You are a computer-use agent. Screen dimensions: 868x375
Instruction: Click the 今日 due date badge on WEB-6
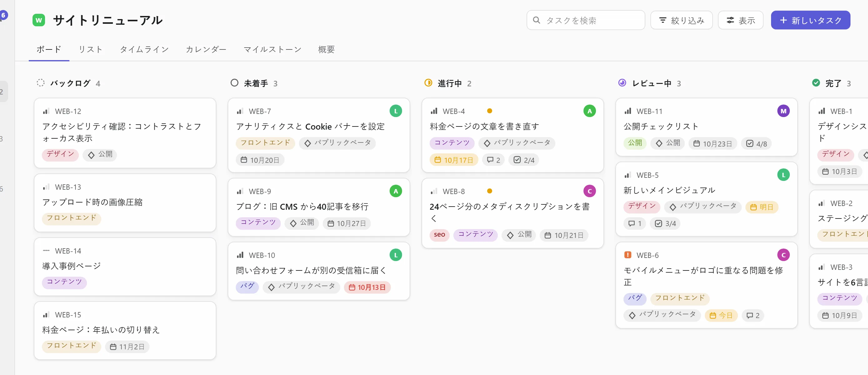(721, 315)
